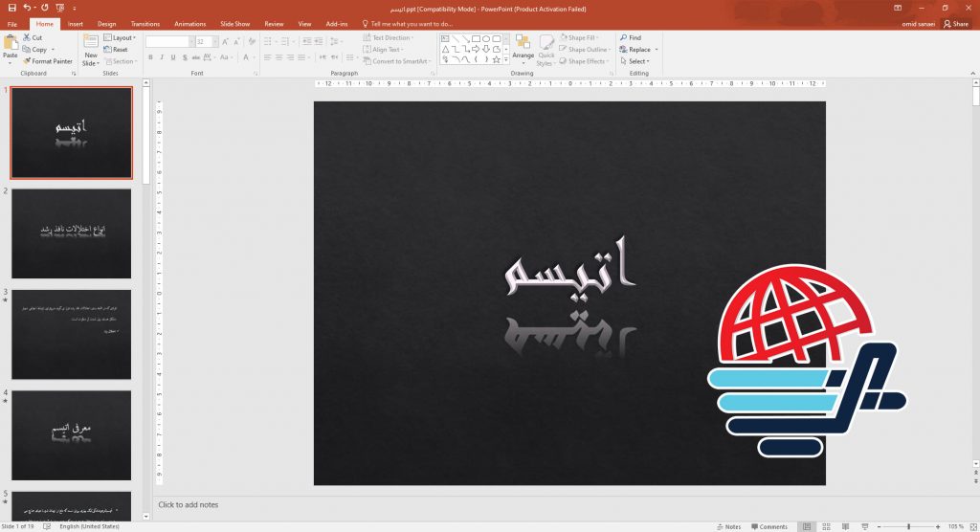The height and width of the screenshot is (532, 980).
Task: Toggle Underline formatting
Action: point(173,57)
